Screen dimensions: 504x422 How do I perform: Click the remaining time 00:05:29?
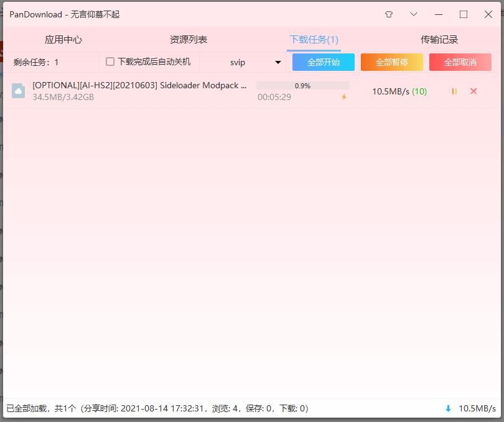coord(274,97)
